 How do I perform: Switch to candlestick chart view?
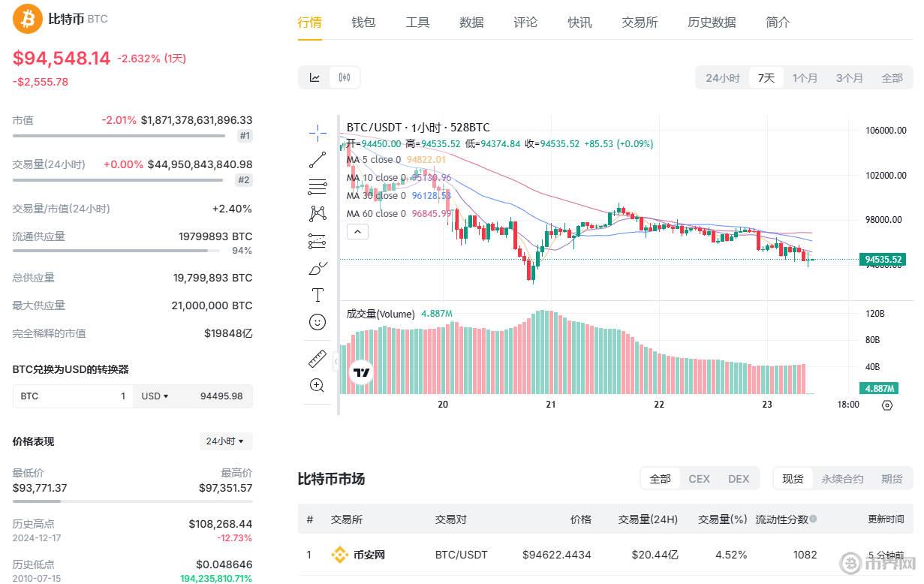(345, 77)
